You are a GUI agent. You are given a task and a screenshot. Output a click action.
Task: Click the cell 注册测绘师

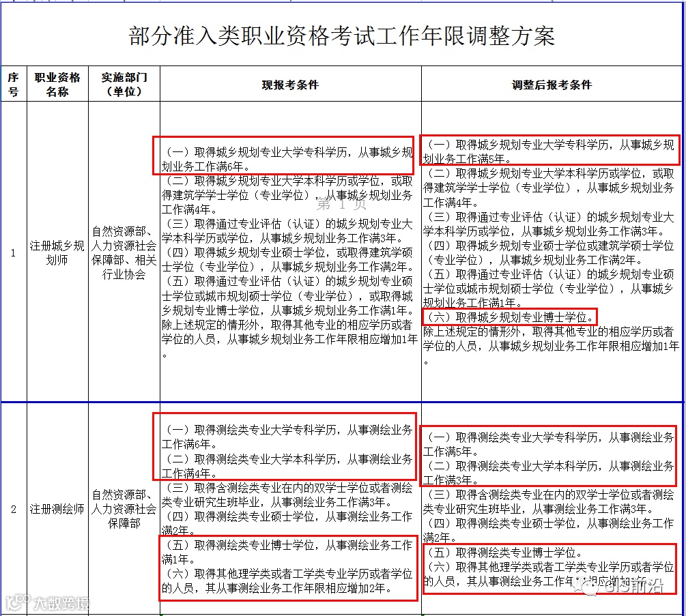[57, 509]
